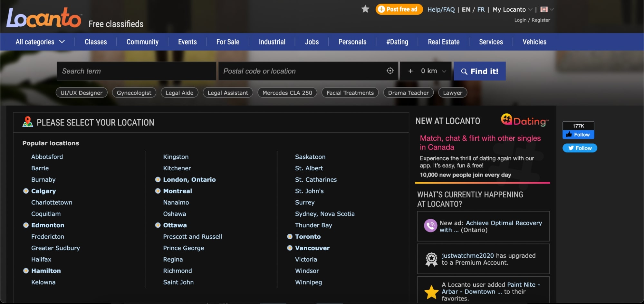Click the Facebook Follow thumbs-up button
The image size is (644, 304).
[x=578, y=135]
